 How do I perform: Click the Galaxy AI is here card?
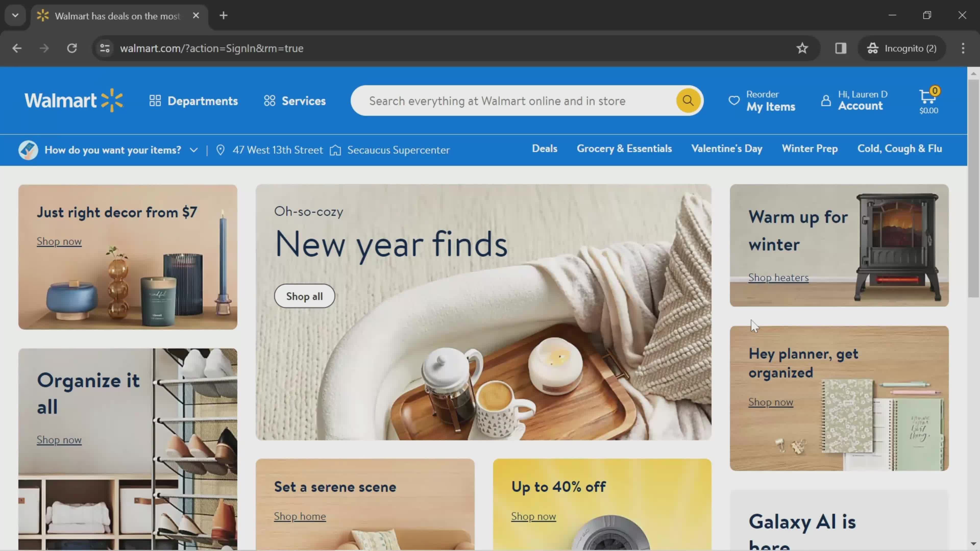tap(839, 520)
